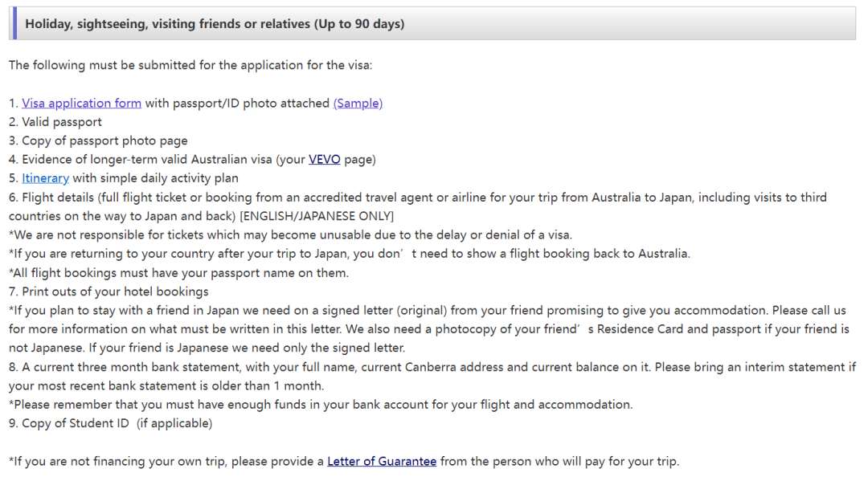Click the 'Flight details' item text

(418, 207)
